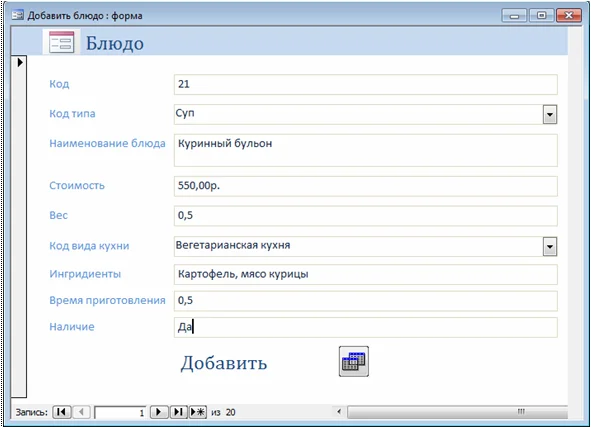Click the record selector arrow on left
Viewport: 591px width, 427px height.
pos(20,62)
